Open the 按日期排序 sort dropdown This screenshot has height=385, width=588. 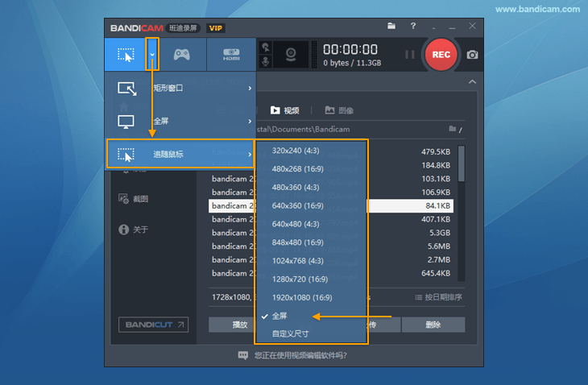pos(438,297)
